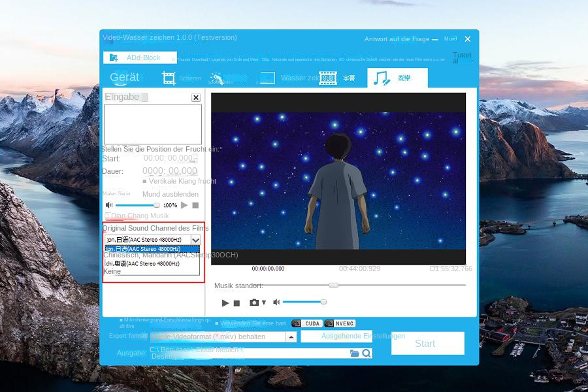Play the music track beside 100%
588x392 pixels.
(x=184, y=205)
